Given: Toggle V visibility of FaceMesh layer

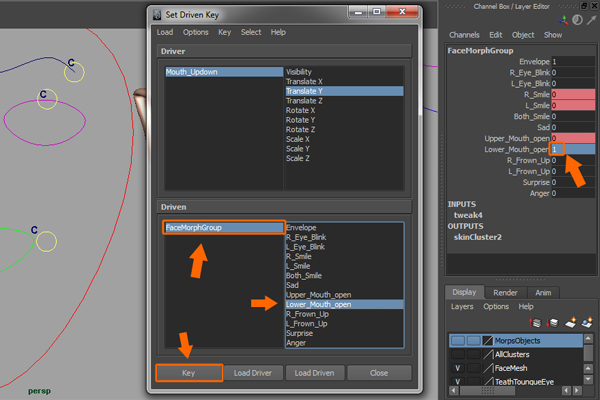Looking at the screenshot, I should [458, 368].
